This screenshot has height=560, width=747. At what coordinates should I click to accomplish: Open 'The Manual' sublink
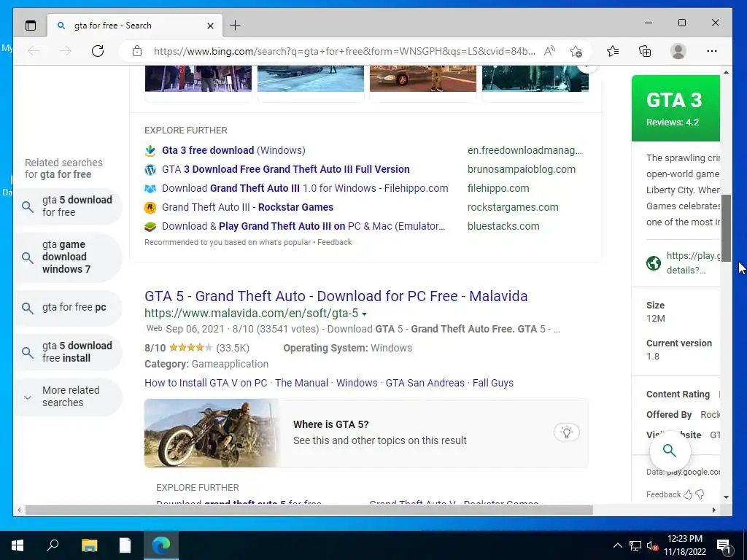301,384
